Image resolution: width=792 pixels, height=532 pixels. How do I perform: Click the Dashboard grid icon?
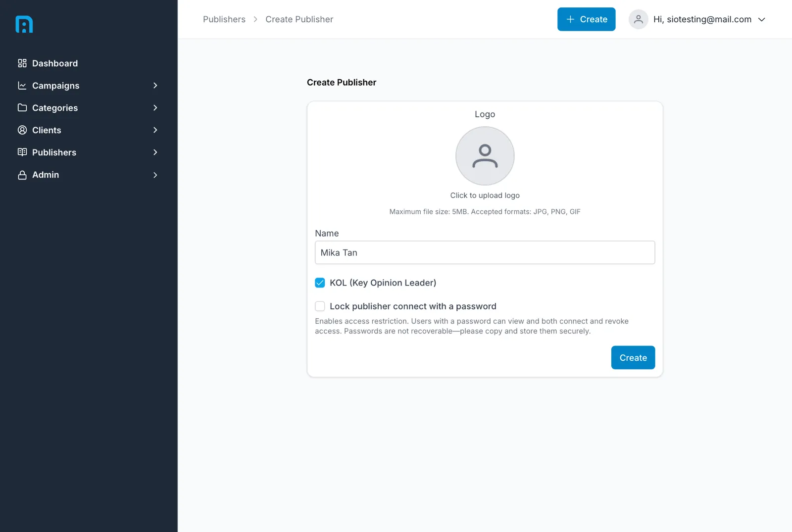click(22, 63)
